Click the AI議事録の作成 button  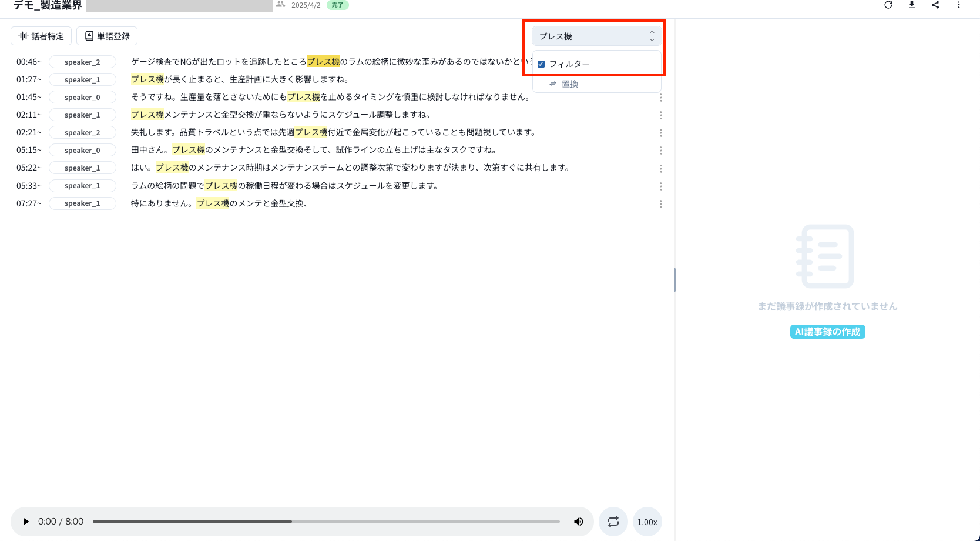click(x=827, y=332)
